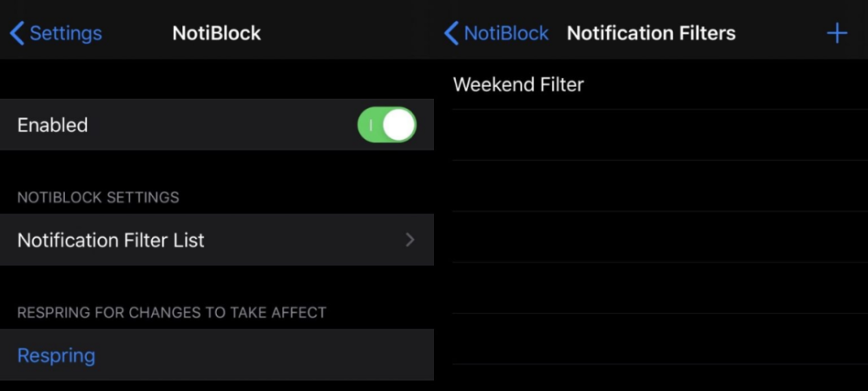The image size is (868, 391).
Task: Tap the Respring link
Action: point(56,355)
